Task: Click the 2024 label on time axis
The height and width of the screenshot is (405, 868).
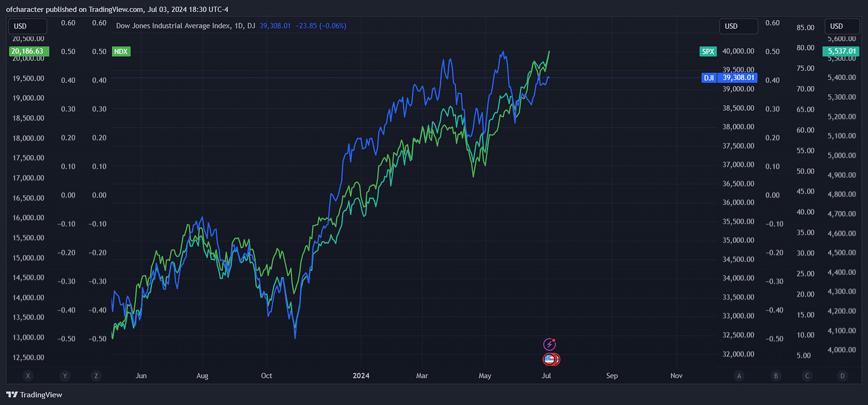Action: [361, 376]
